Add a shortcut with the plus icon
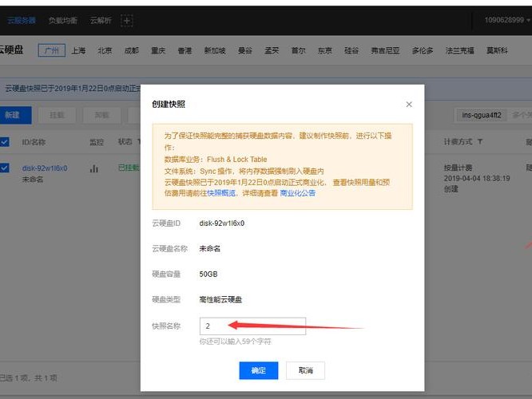The width and height of the screenshot is (532, 399). pos(126,21)
